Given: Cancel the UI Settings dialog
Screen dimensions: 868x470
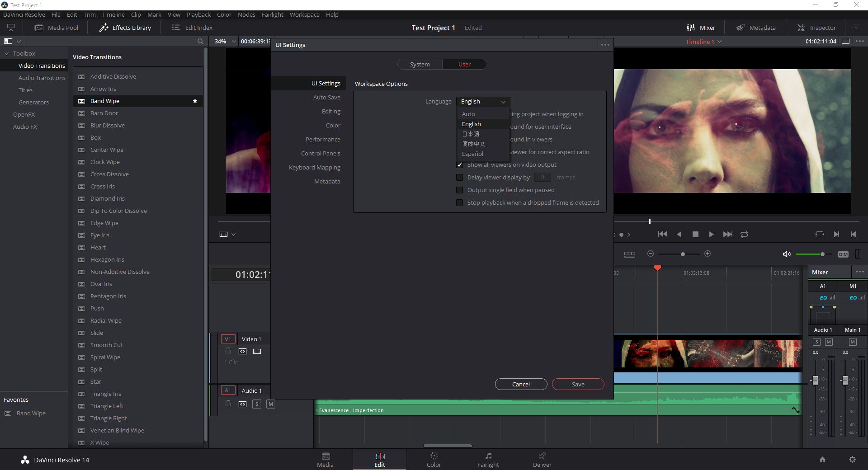Looking at the screenshot, I should pyautogui.click(x=521, y=384).
